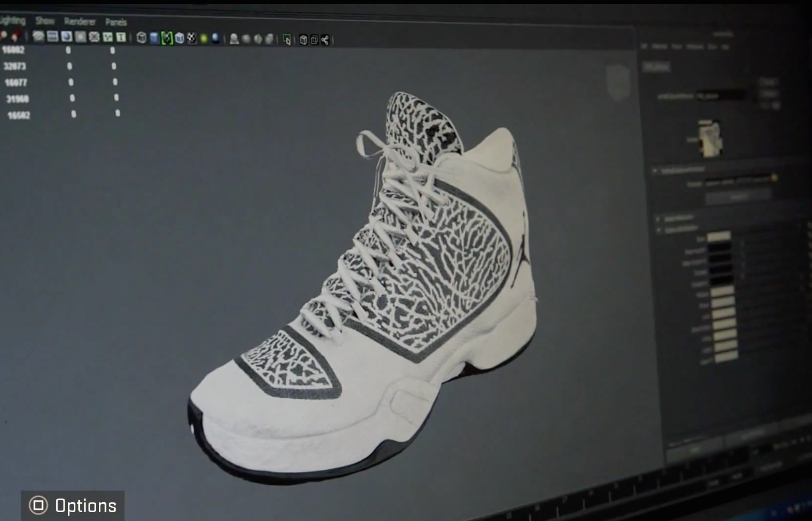Toggle the X-ray joints icon
The height and width of the screenshot is (521, 812).
pos(325,40)
